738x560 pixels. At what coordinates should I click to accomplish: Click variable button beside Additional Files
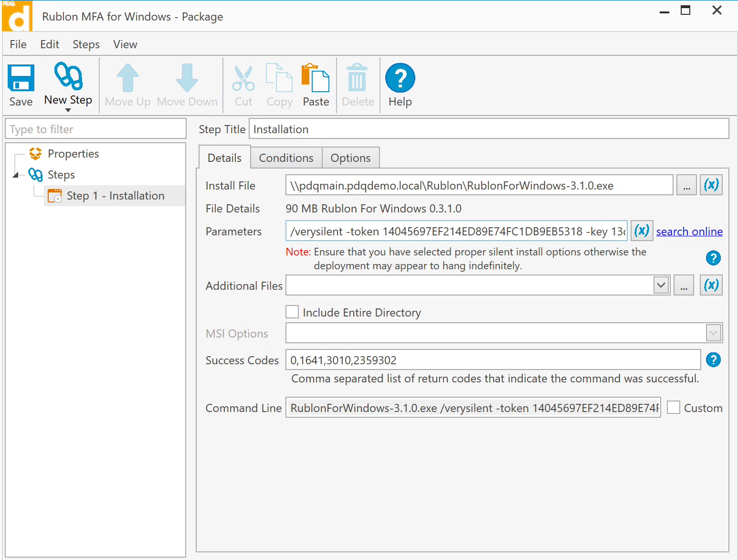[x=711, y=285]
